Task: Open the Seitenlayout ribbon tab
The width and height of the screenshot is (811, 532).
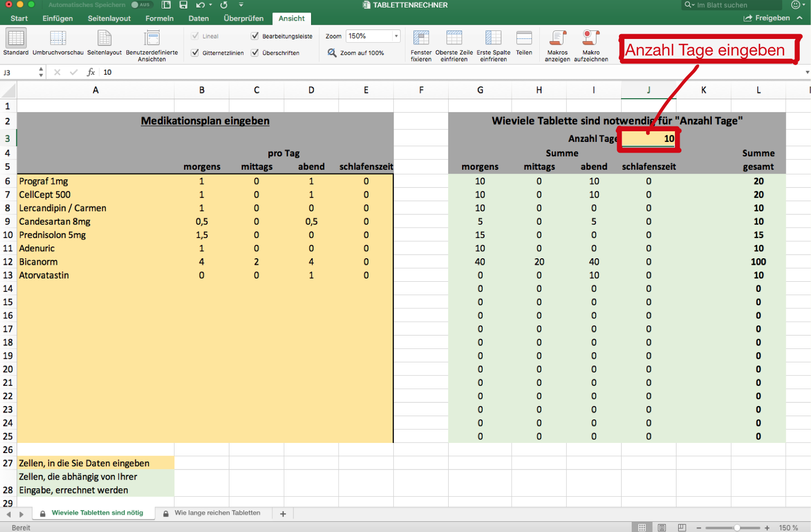Action: click(109, 18)
